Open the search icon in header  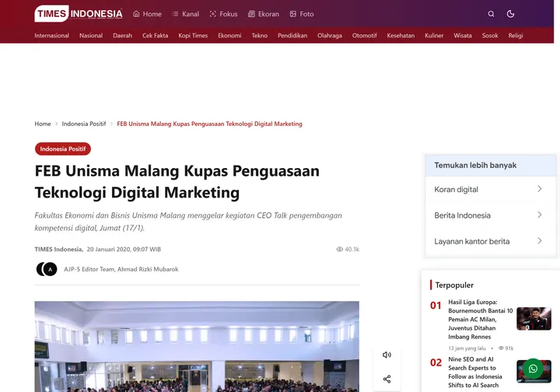pyautogui.click(x=491, y=14)
